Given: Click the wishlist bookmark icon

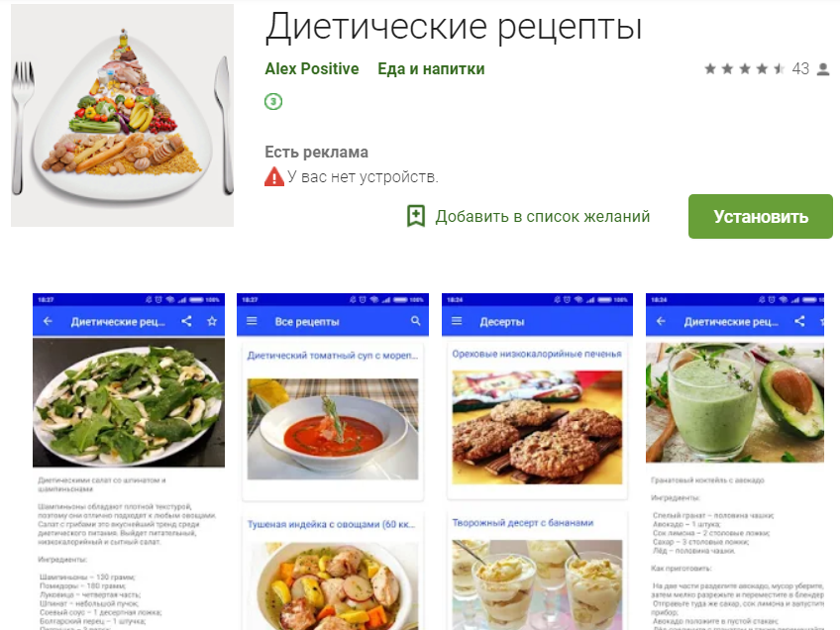Looking at the screenshot, I should [x=416, y=216].
